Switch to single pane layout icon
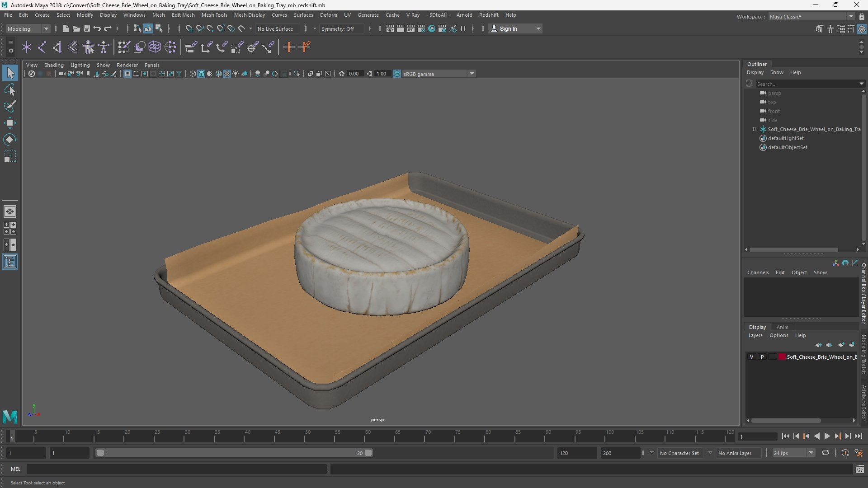The width and height of the screenshot is (868, 488). 10,211
